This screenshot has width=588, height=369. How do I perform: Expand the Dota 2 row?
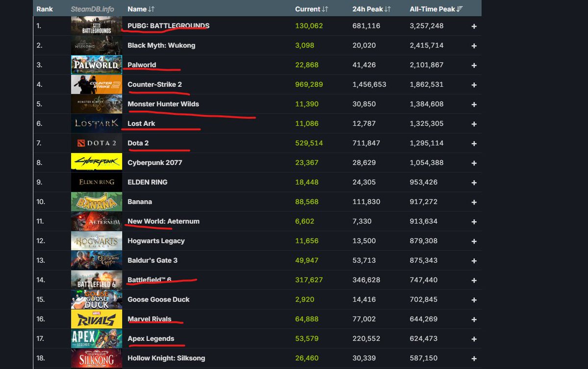coord(474,143)
